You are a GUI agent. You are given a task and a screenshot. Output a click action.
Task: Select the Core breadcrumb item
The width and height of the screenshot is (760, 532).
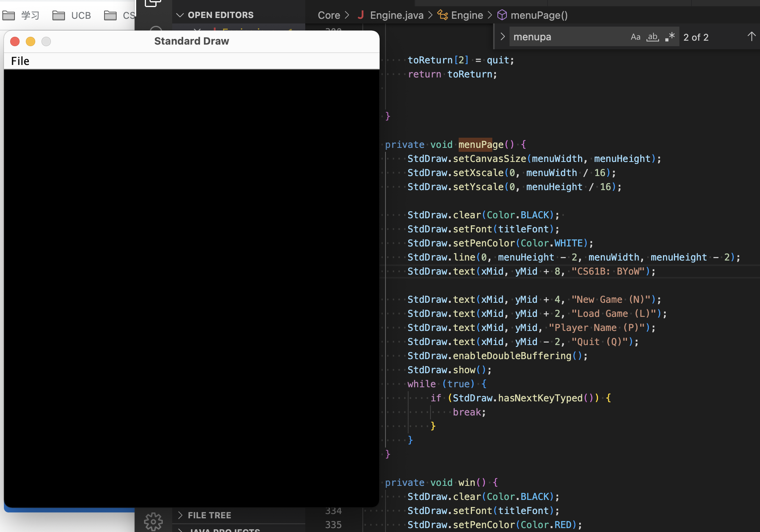pos(329,15)
